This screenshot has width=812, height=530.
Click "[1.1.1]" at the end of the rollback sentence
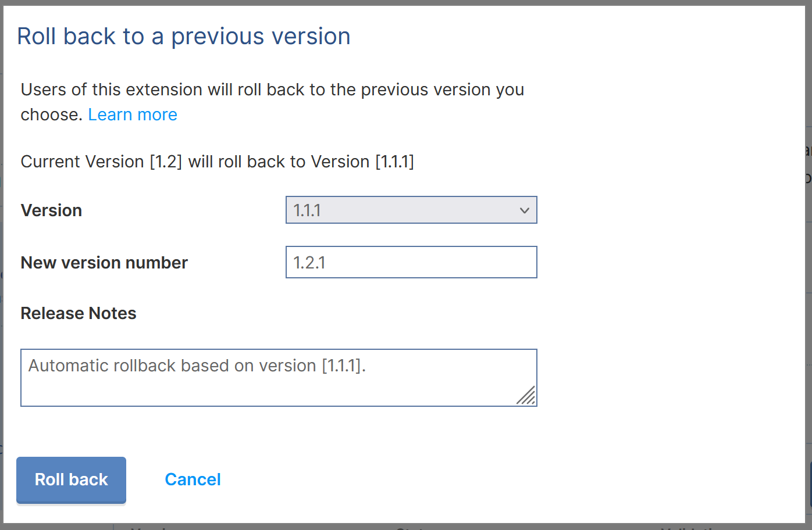394,162
